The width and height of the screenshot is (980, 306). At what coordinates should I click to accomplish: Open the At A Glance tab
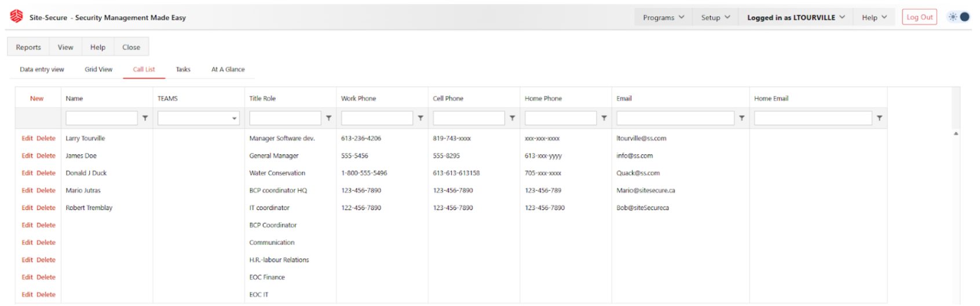(228, 69)
